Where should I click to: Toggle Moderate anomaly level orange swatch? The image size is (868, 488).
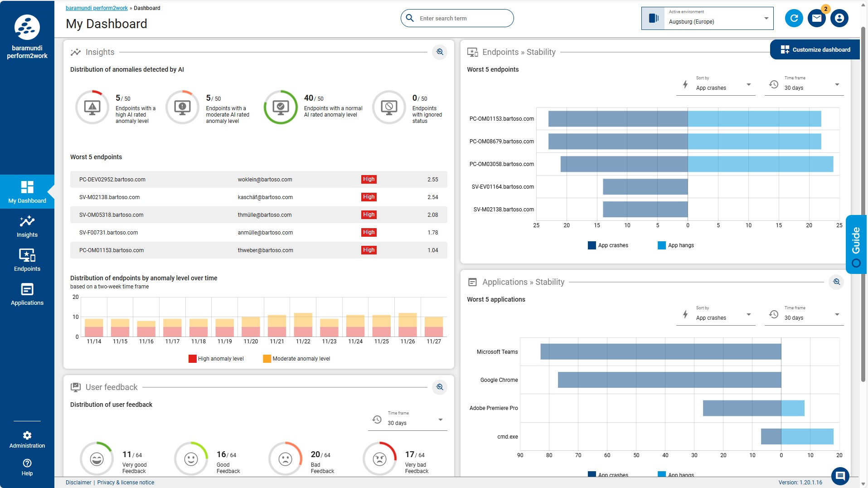pos(267,359)
